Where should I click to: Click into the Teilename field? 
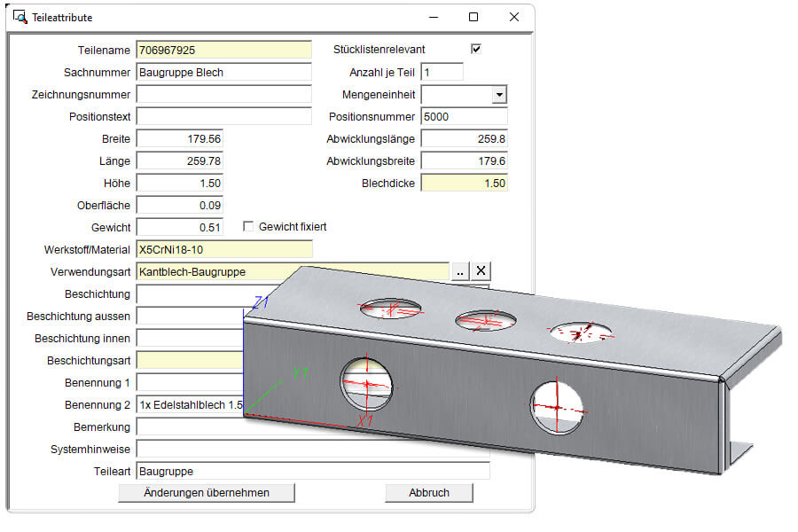point(223,50)
